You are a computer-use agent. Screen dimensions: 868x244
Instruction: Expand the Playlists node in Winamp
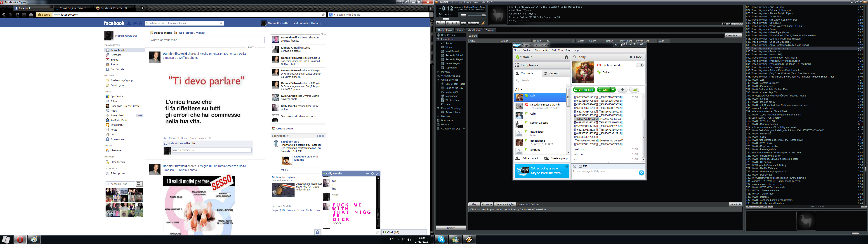pos(438,72)
